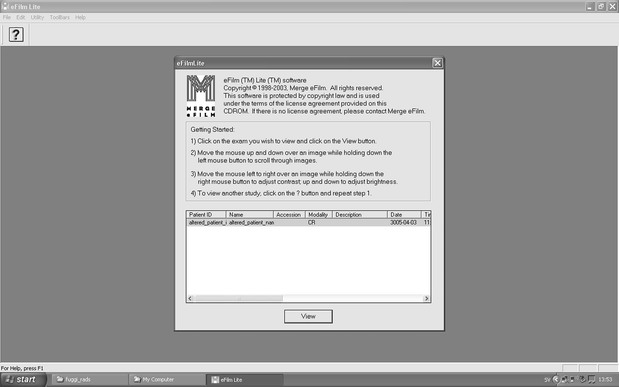Open the Help menu

click(x=81, y=17)
